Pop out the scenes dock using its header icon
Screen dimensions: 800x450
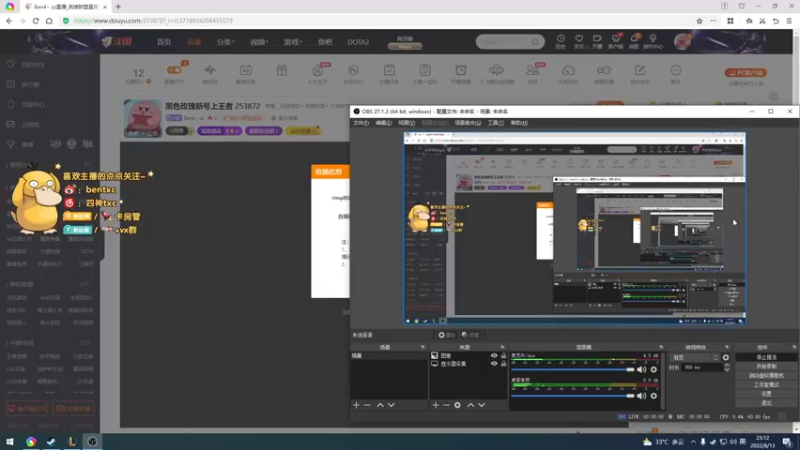click(422, 347)
